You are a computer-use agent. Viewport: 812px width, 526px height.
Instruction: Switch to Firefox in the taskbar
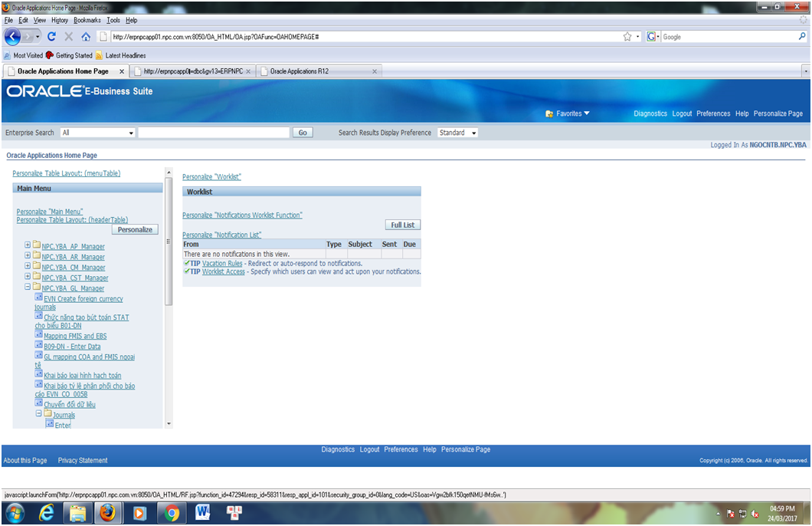[x=108, y=513]
